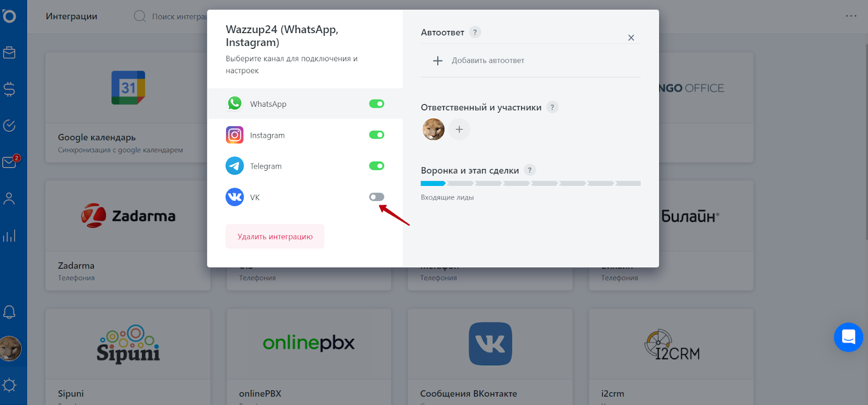Show help for Воронка и этап сделки
The height and width of the screenshot is (405, 868).
530,170
